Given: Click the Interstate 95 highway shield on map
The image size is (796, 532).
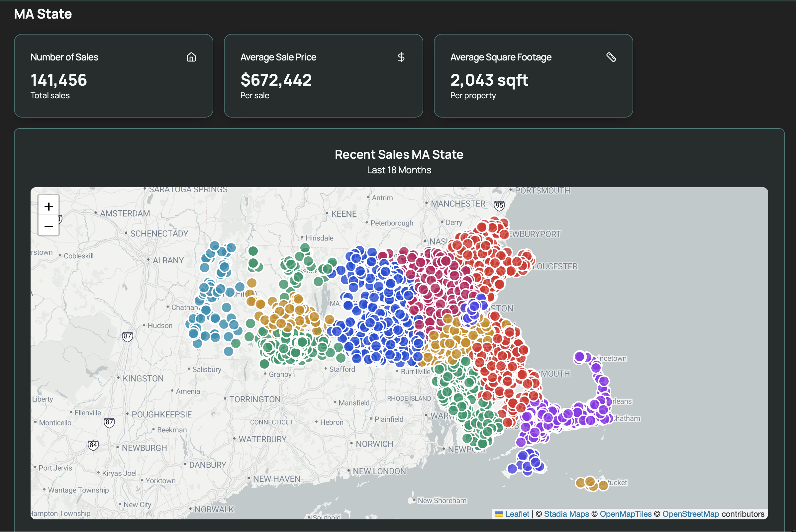Looking at the screenshot, I should coord(499,205).
